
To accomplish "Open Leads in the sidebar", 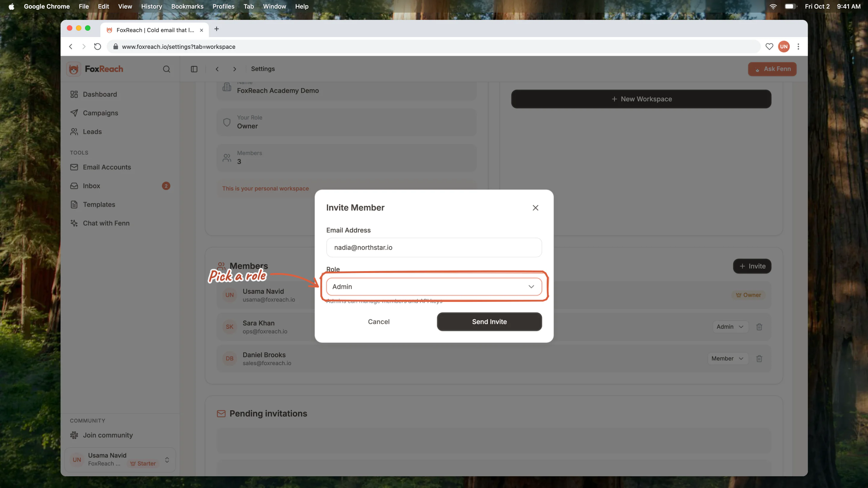I will (x=92, y=132).
